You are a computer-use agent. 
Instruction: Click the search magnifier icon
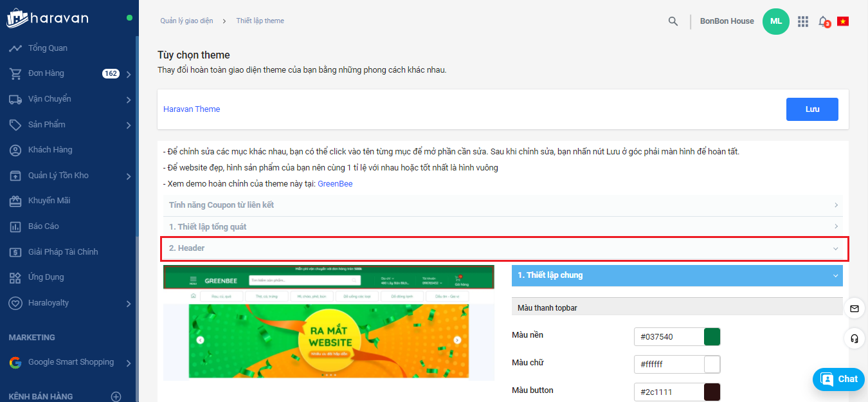point(673,21)
